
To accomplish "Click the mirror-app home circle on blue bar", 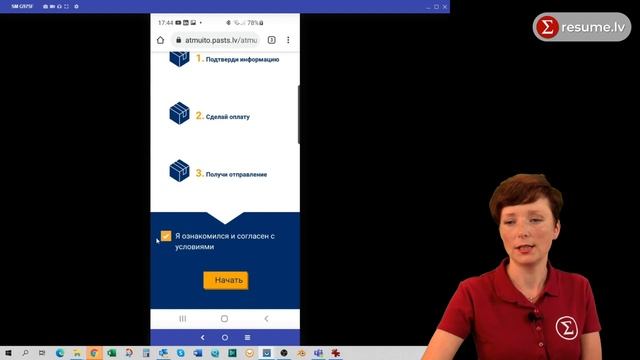I will (225, 338).
